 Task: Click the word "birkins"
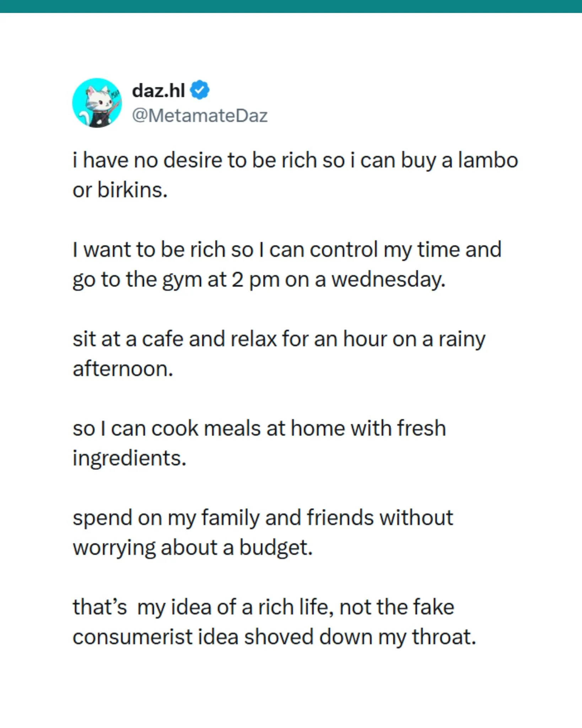(x=131, y=190)
